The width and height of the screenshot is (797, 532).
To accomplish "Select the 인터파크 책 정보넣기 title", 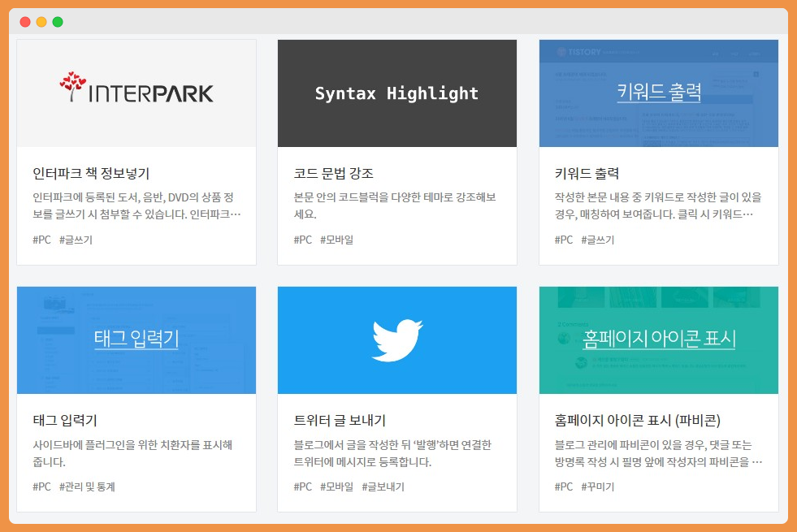I will (91, 173).
